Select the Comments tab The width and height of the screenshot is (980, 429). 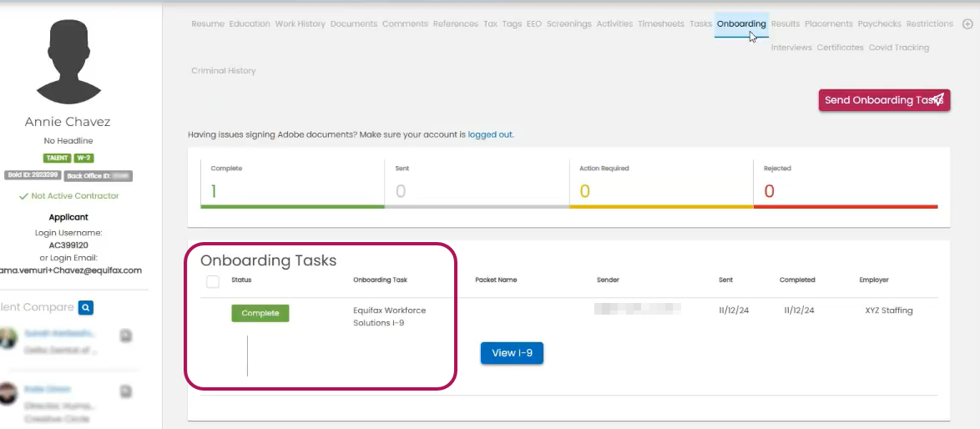click(405, 23)
